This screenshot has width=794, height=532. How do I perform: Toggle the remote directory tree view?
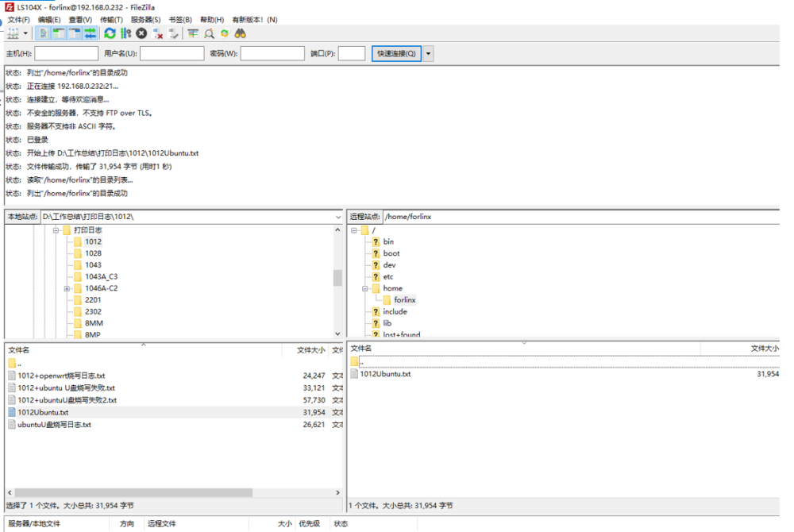pos(75,33)
